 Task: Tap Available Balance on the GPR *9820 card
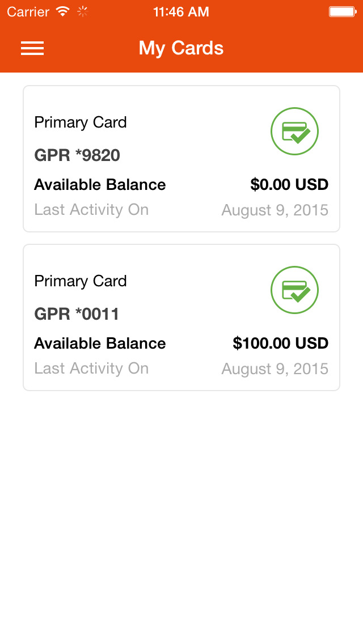click(x=100, y=185)
